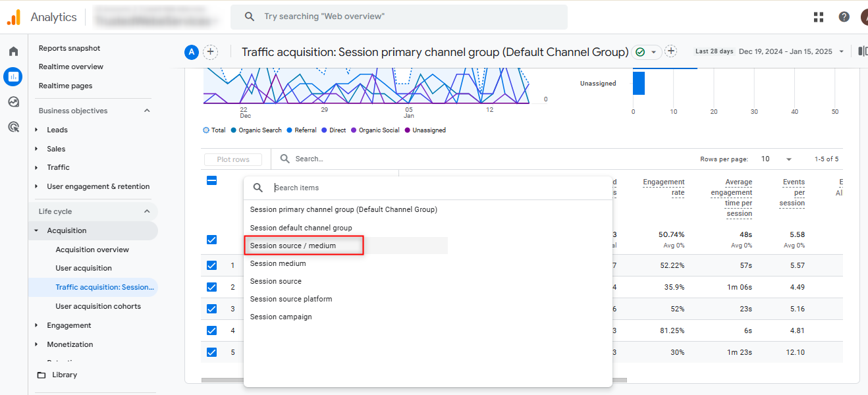The height and width of the screenshot is (395, 868).
Task: Uncheck the row 4 checkbox
Action: pos(211,330)
